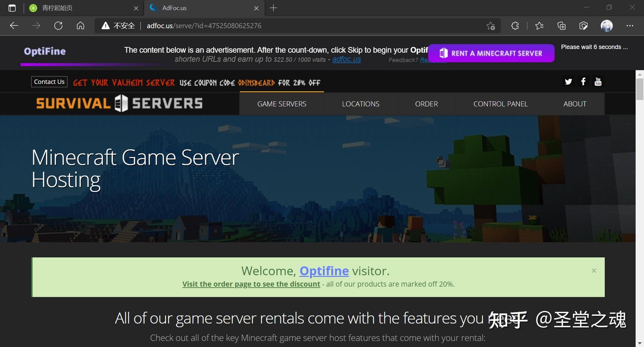Screen dimensions: 644x347
Task: Open Collections from the toolbar icon
Action: point(561,26)
